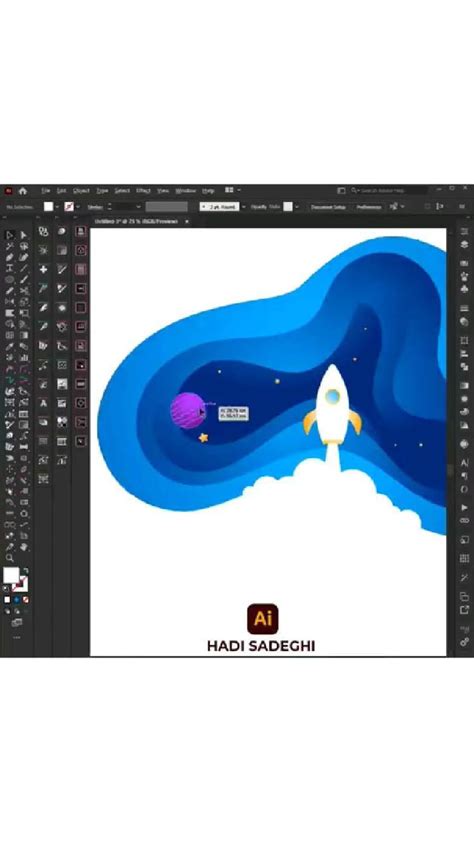Open the Select menu
This screenshot has height=842, width=474.
coord(122,191)
